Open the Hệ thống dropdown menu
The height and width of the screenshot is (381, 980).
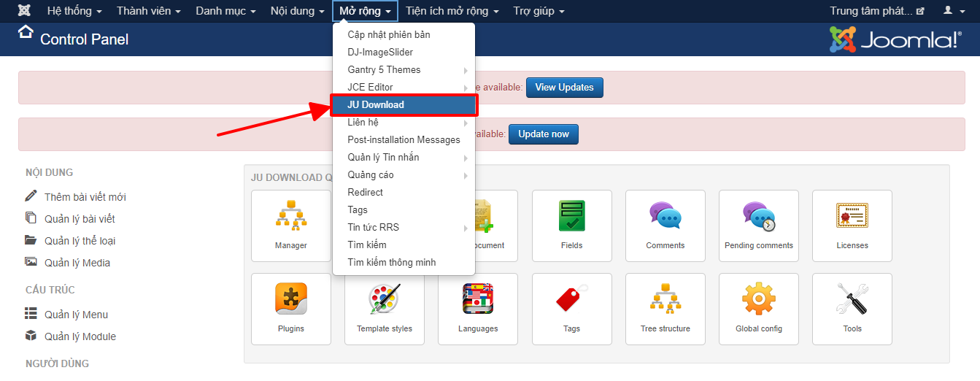point(74,11)
